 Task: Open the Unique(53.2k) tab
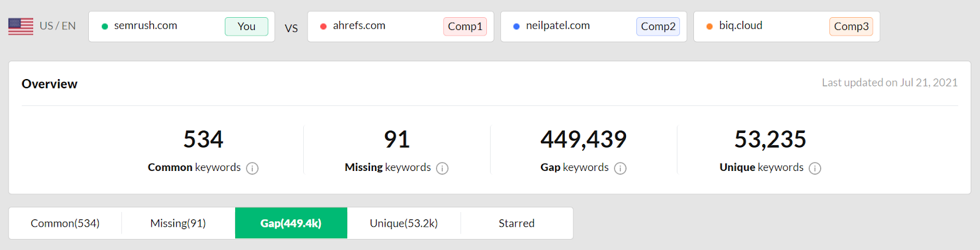click(404, 223)
